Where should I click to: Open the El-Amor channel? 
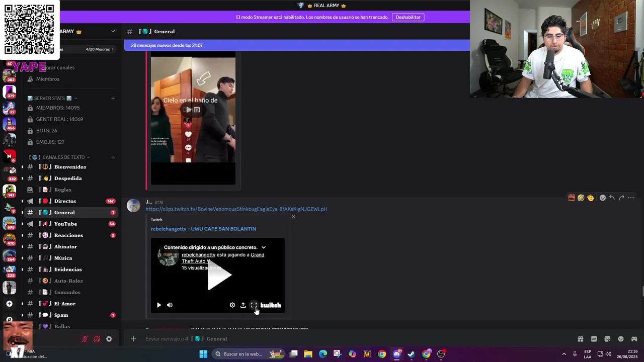(70, 304)
